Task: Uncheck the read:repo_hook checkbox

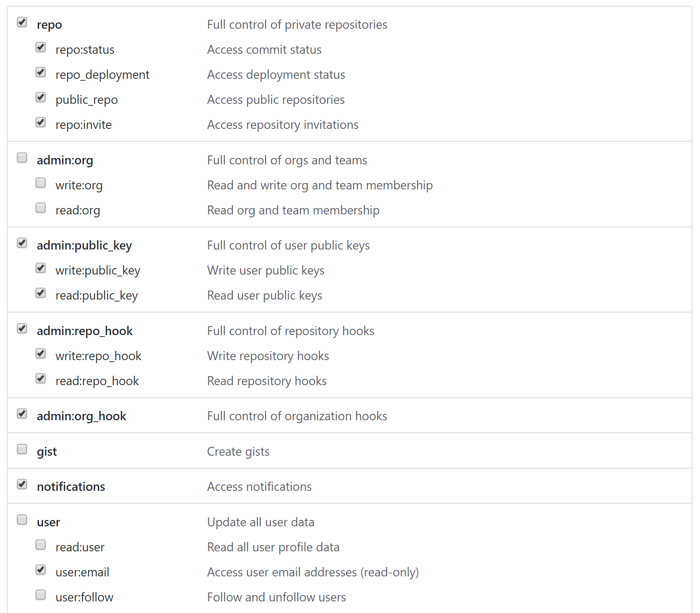Action: 41,379
